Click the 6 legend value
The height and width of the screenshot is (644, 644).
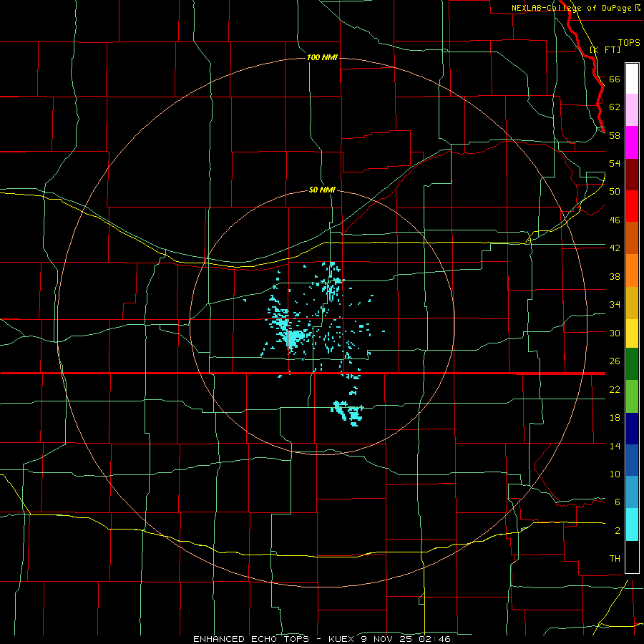[x=617, y=502]
